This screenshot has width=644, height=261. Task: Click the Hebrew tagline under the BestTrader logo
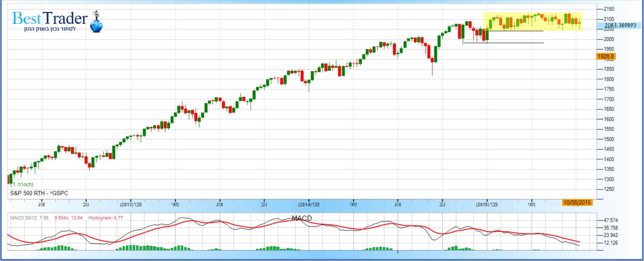50,29
